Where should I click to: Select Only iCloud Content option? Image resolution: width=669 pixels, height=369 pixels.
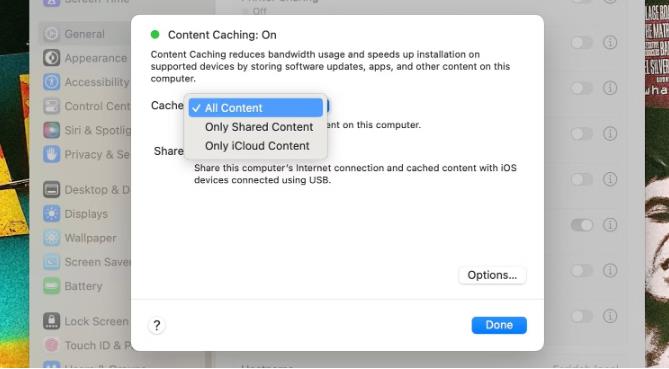tap(256, 146)
